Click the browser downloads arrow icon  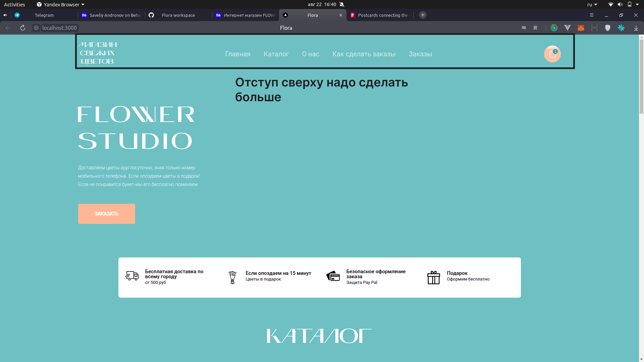pos(636,28)
